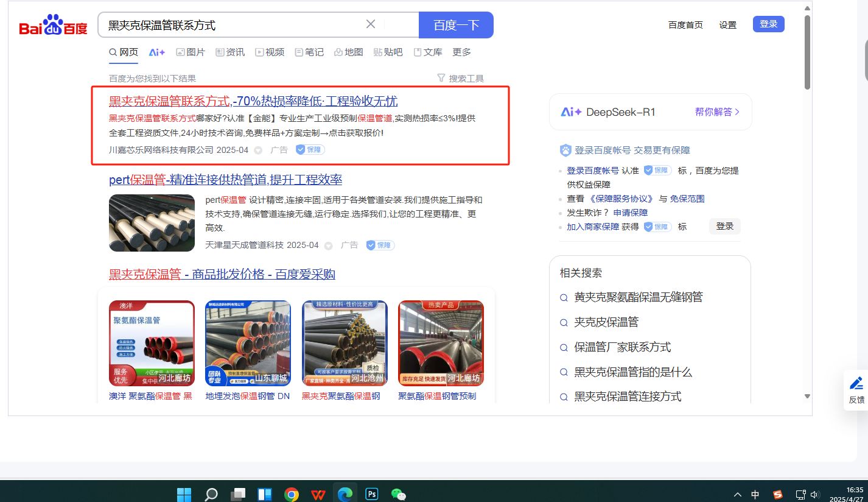Image resolution: width=868 pixels, height=502 pixels.
Task: Click the paw shield icon beside 登录百度帐号
Action: pos(565,150)
